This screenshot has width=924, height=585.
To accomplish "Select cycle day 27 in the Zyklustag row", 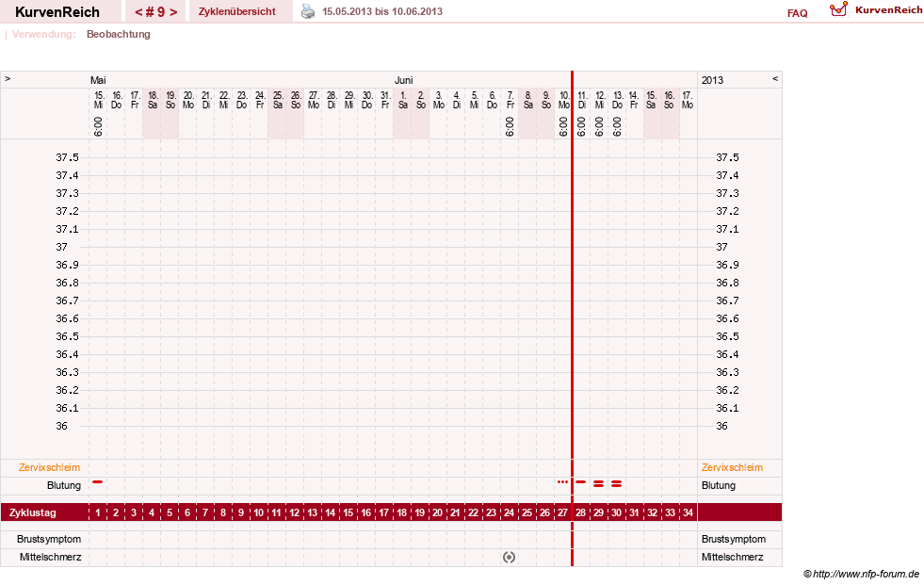I will (x=562, y=512).
